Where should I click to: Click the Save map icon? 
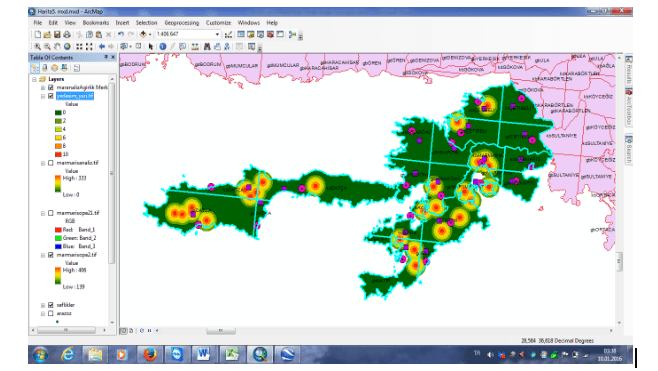57,34
